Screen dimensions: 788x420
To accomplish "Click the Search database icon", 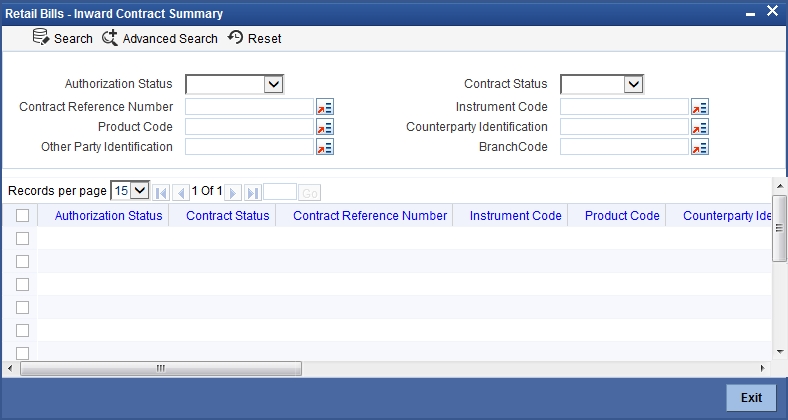I will pyautogui.click(x=41, y=37).
